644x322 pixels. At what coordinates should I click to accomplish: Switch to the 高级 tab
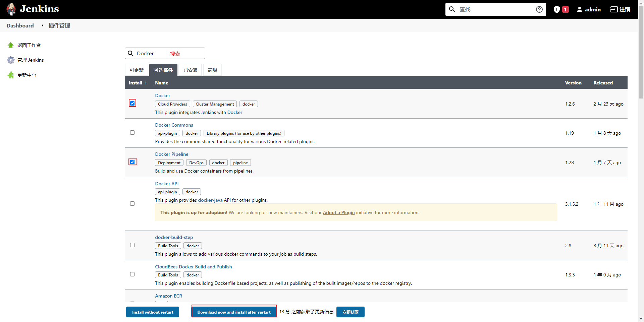click(x=212, y=70)
